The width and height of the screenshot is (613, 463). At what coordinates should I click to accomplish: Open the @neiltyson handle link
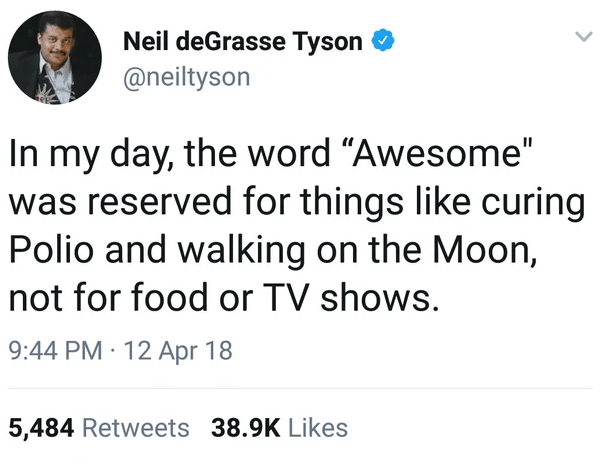187,77
